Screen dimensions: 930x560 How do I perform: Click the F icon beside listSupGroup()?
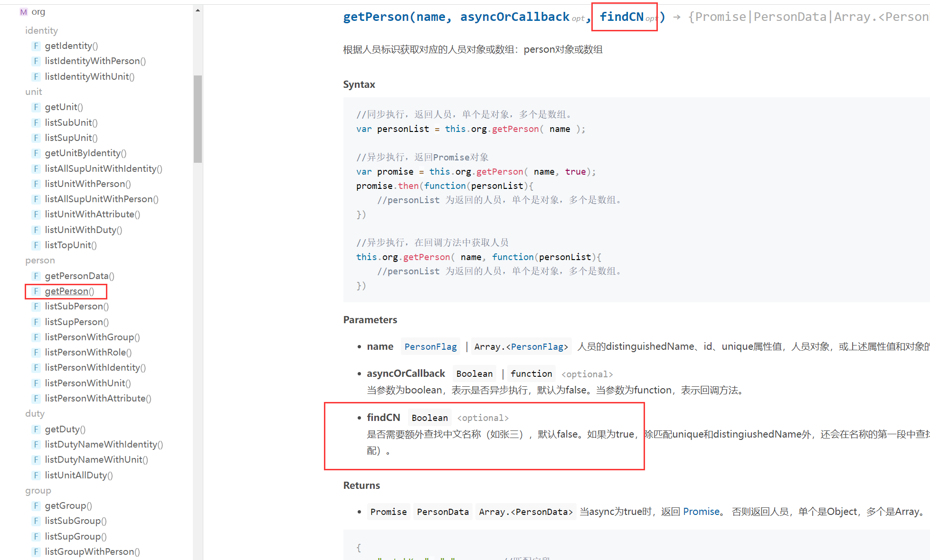tap(36, 537)
